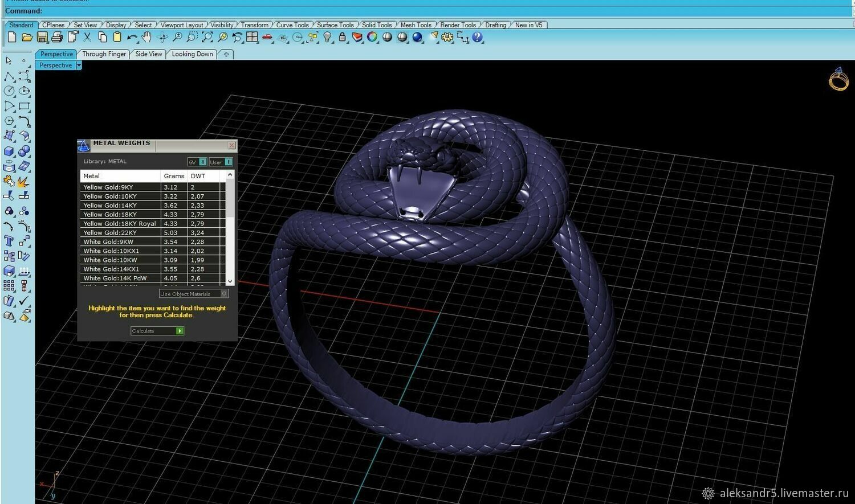Select the Box solid tool
Screen dimensions: 855x504
point(9,151)
